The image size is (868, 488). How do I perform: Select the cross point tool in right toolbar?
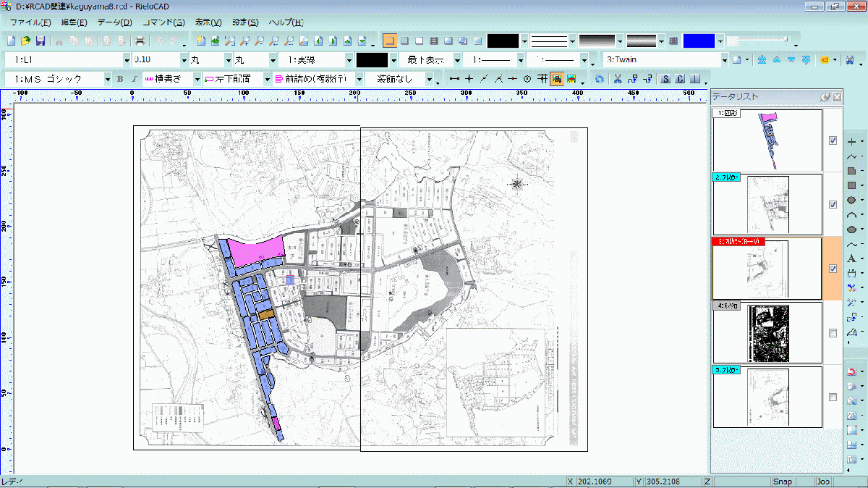tap(852, 141)
